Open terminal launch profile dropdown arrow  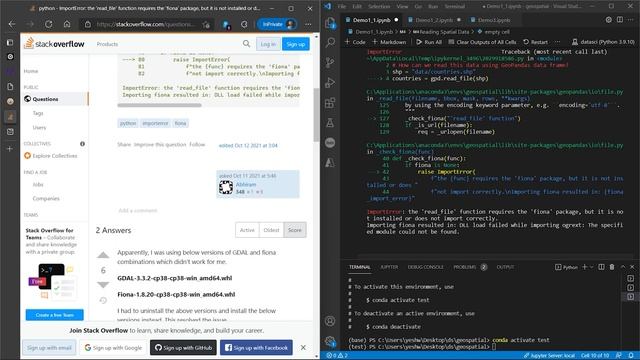click(x=591, y=267)
